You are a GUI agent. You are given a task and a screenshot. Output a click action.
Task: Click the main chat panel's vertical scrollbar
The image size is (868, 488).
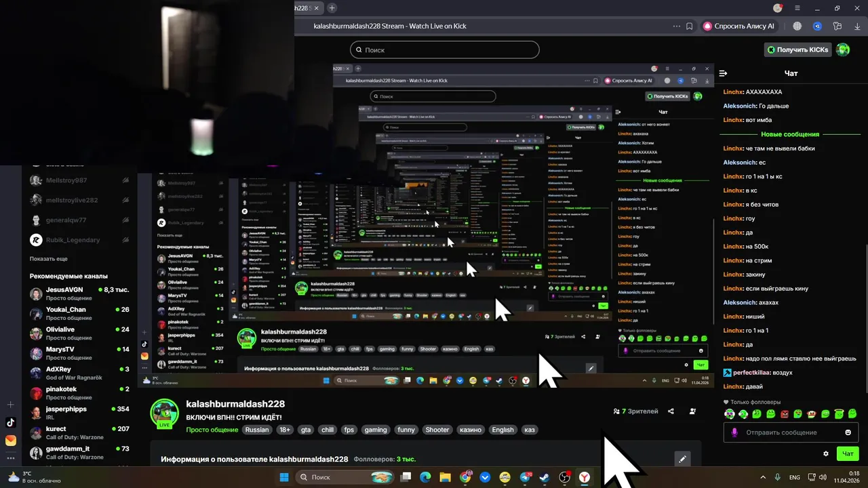coord(865,319)
